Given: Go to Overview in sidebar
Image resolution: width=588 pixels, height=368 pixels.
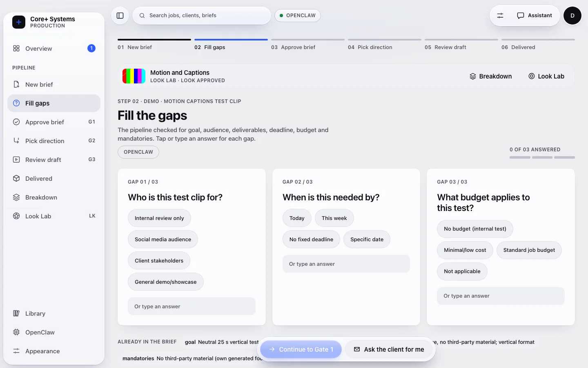Looking at the screenshot, I should coord(54,48).
